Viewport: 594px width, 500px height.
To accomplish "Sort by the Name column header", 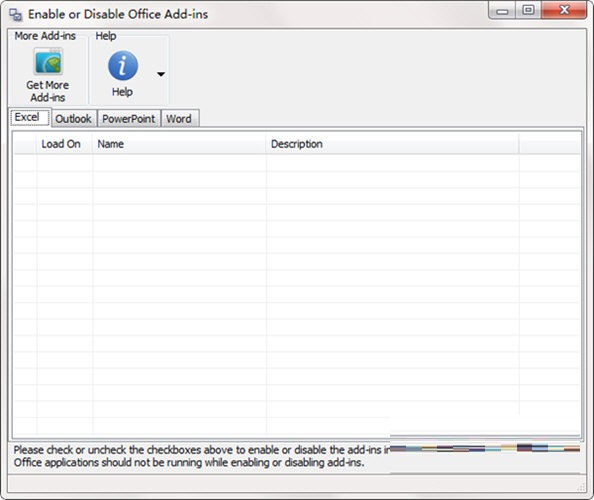I will coord(179,144).
